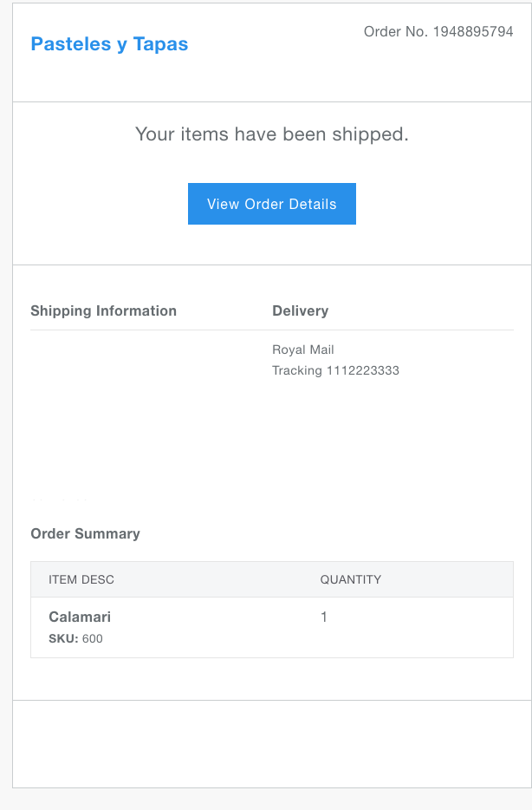The width and height of the screenshot is (532, 810).
Task: Click the quantity value 1 for Calamari
Action: click(324, 617)
